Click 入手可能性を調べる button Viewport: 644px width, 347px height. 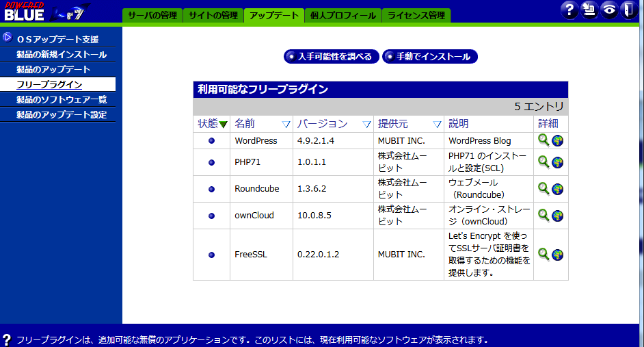tap(331, 56)
